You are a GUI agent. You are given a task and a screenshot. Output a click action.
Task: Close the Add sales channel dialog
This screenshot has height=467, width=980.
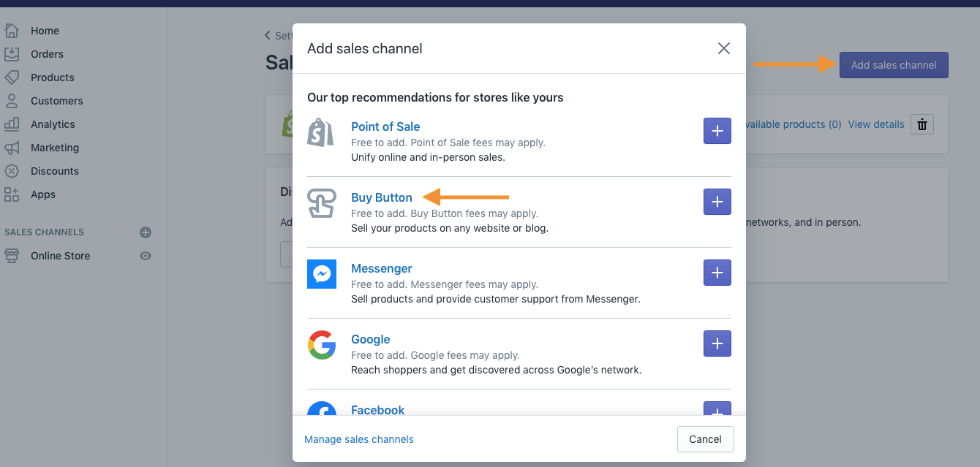coord(724,48)
